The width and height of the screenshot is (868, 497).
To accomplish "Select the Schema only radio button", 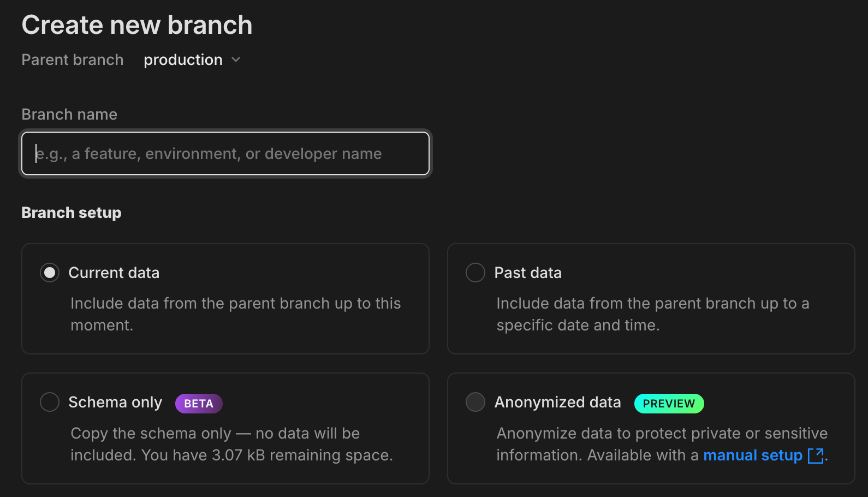I will (x=50, y=402).
